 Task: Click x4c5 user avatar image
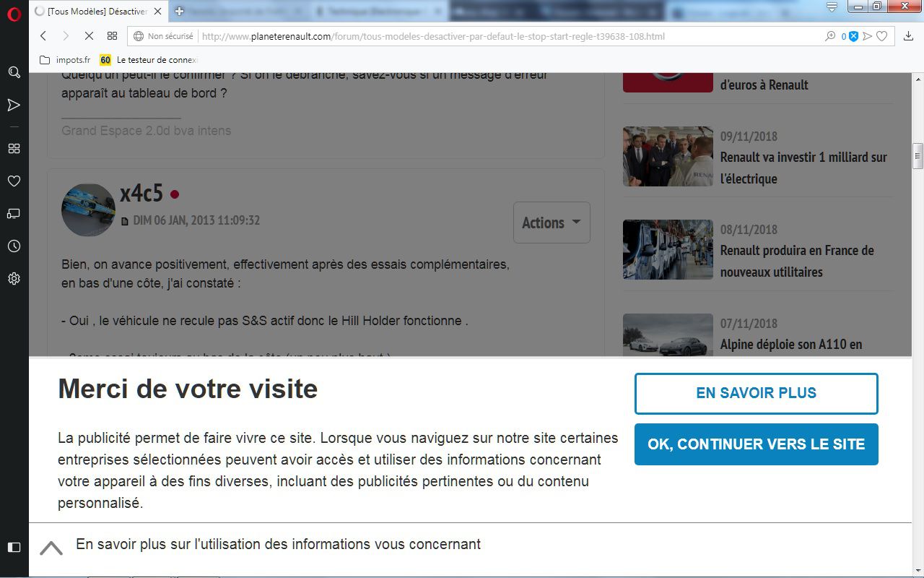point(88,210)
